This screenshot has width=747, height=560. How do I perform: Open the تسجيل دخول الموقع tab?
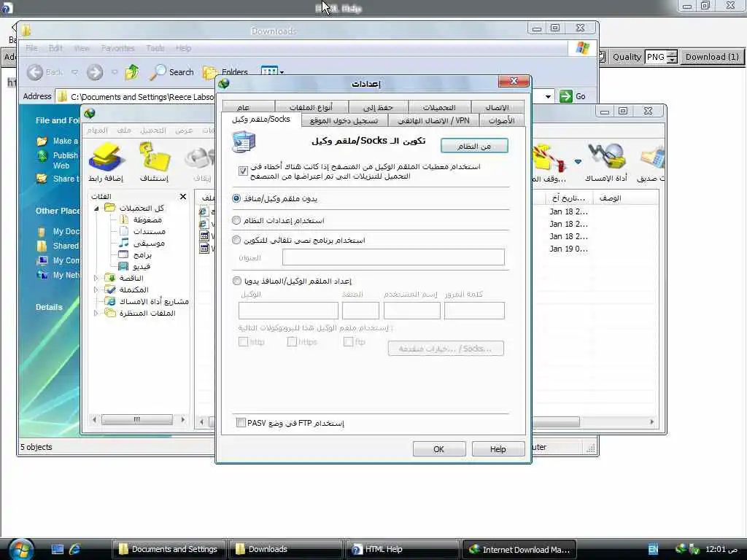point(344,120)
